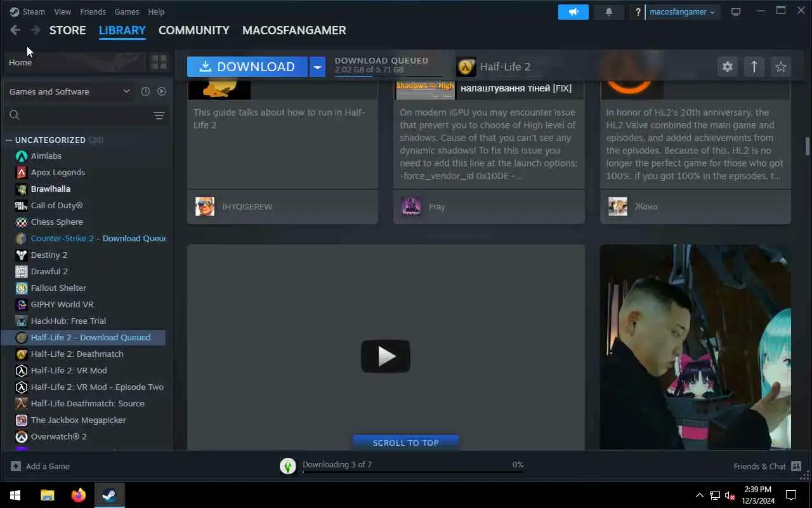Expand the Games and Software dropdown
Screen dimensions: 812x508
(x=69, y=91)
